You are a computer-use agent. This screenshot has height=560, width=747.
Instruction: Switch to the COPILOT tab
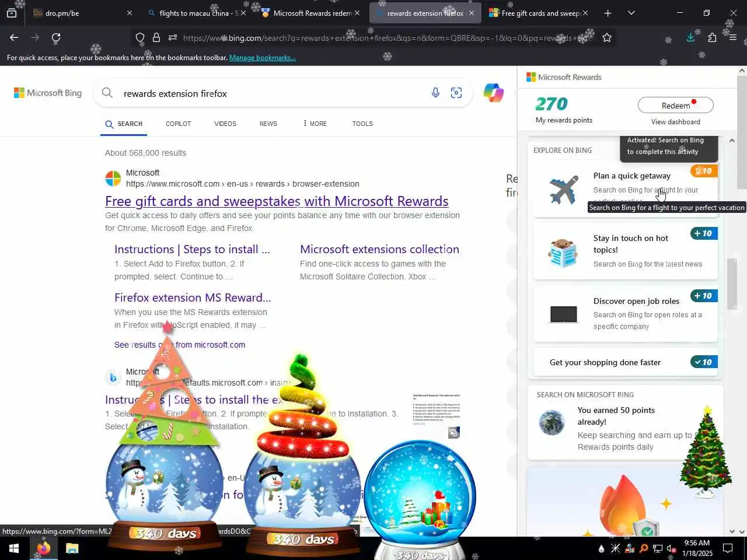179,124
